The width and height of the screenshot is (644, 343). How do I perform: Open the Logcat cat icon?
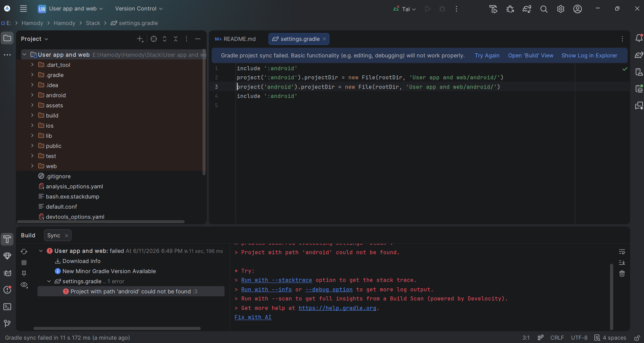tap(7, 273)
